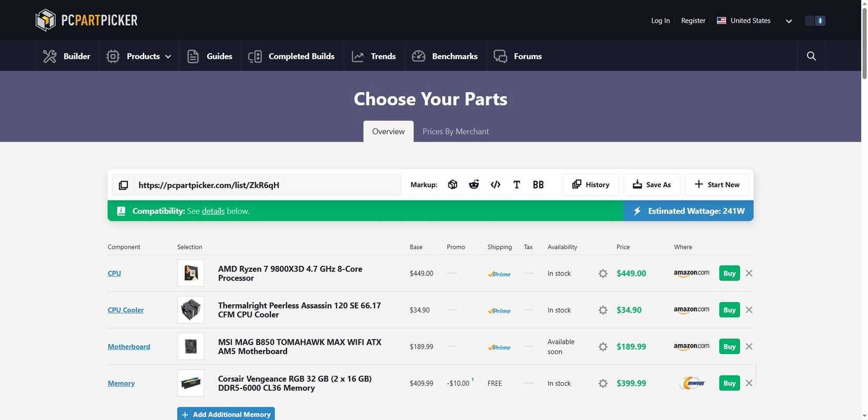Expand the Products dropdown menu
Viewport: 868px width, 420px height.
coord(139,56)
